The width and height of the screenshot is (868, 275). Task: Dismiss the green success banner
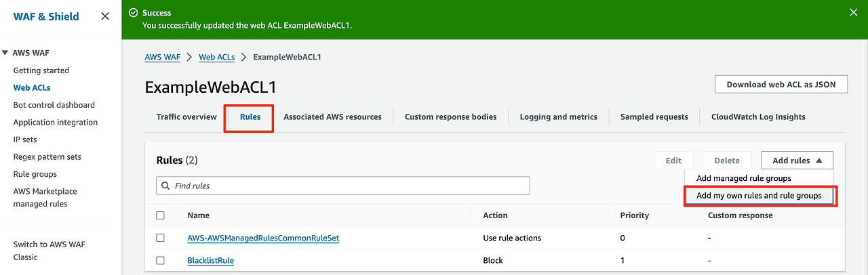[853, 12]
